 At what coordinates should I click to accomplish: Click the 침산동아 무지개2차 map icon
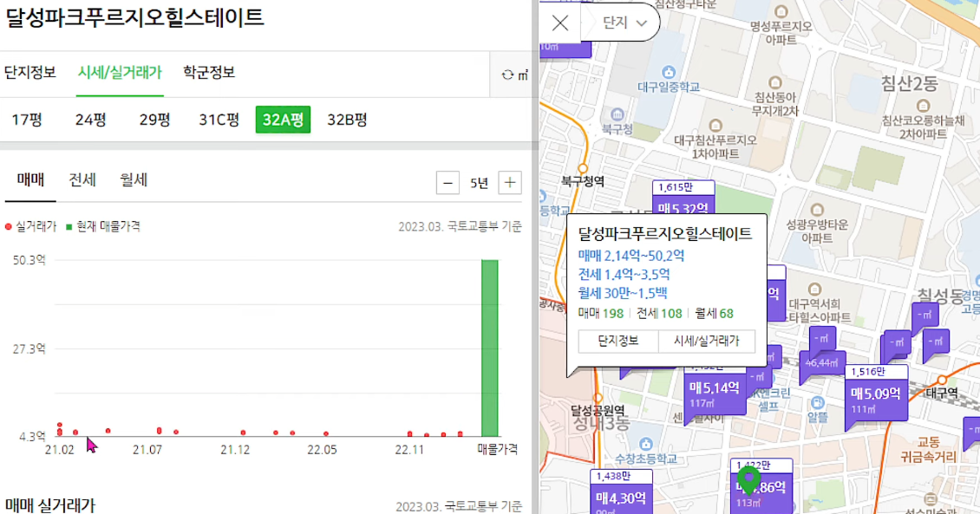775,82
